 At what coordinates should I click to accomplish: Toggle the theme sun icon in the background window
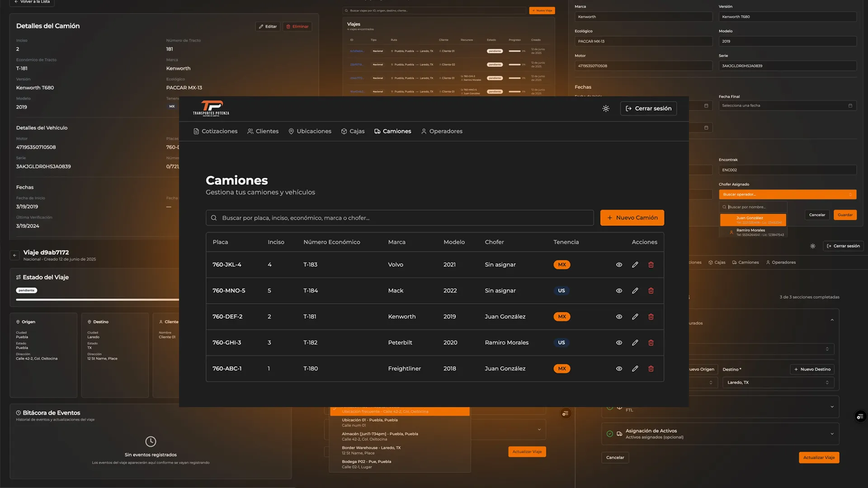812,246
